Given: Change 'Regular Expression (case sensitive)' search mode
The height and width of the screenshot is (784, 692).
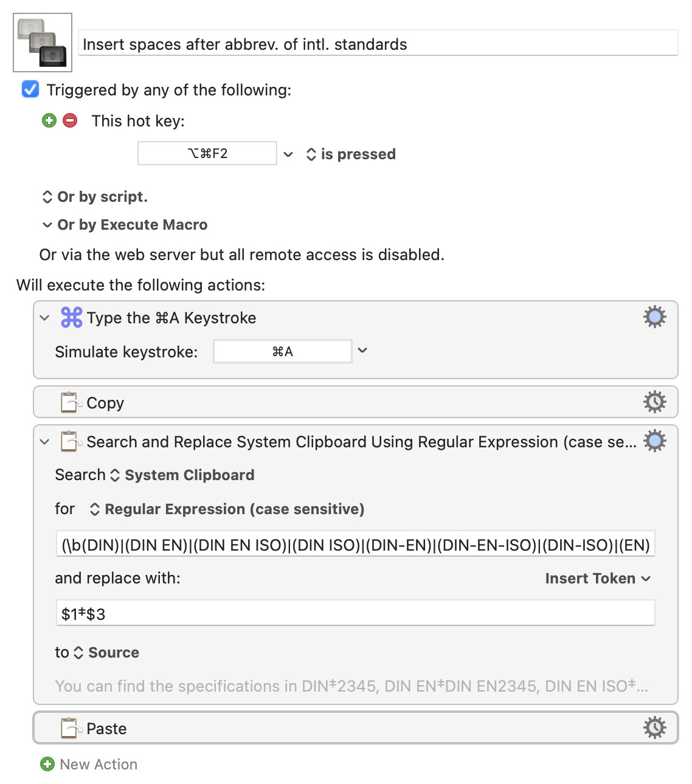Looking at the screenshot, I should [x=227, y=509].
